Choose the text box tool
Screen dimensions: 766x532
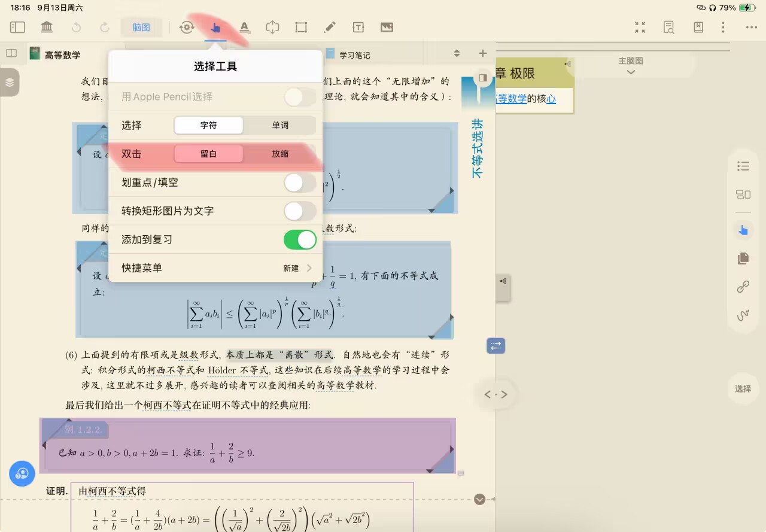[x=358, y=27]
